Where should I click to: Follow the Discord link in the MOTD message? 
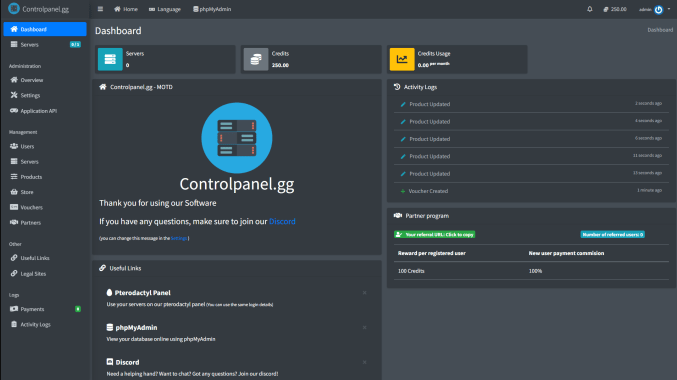[282, 221]
